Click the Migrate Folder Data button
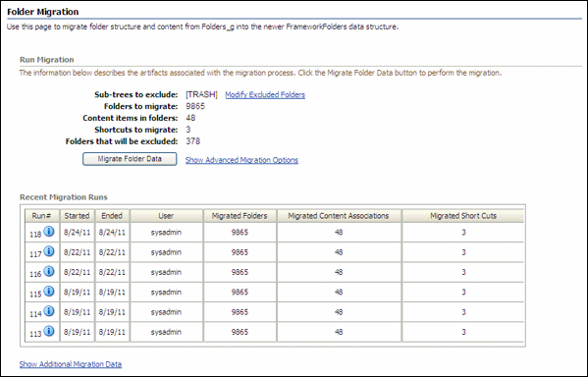This screenshot has height=377, width=588. [130, 159]
